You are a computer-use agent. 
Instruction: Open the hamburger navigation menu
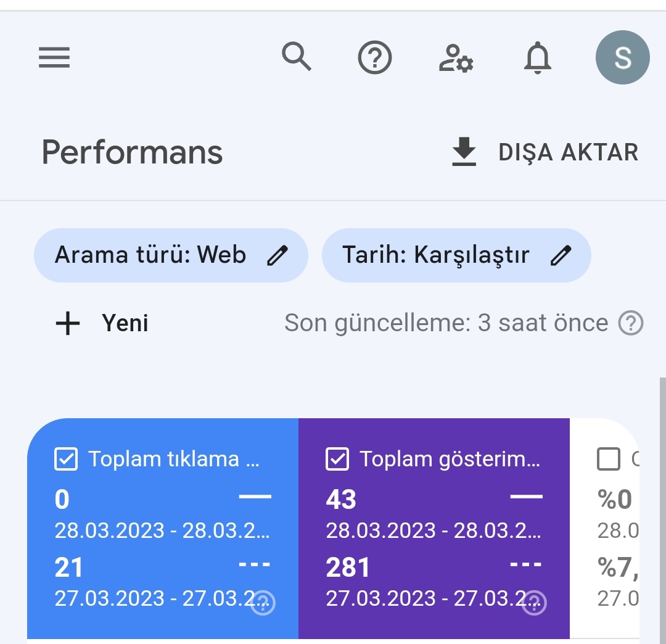[54, 58]
